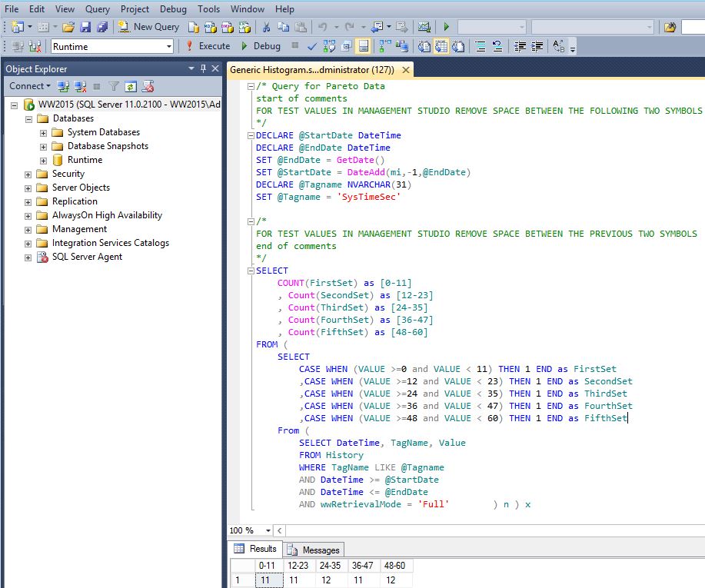Image resolution: width=705 pixels, height=588 pixels.
Task: Click the Open File folder icon
Action: 68,27
